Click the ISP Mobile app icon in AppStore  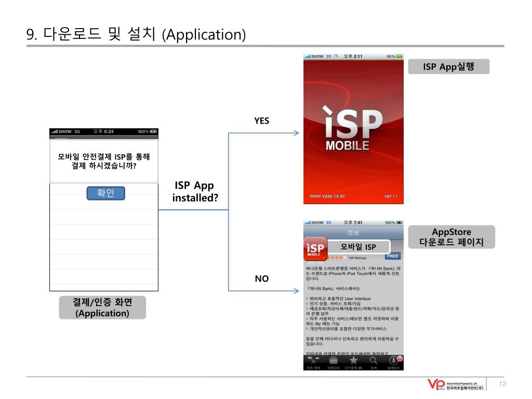(x=315, y=249)
